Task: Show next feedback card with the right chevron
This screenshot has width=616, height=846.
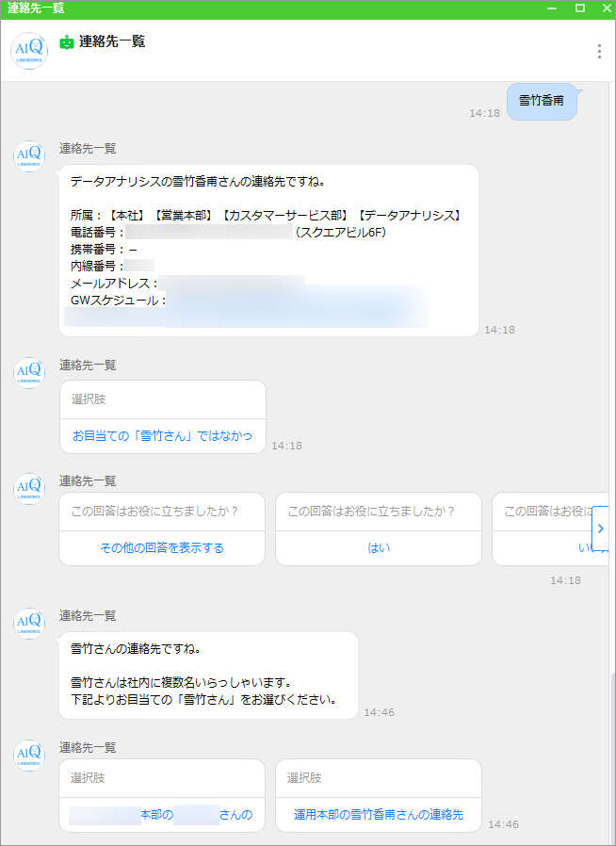Action: click(x=601, y=529)
